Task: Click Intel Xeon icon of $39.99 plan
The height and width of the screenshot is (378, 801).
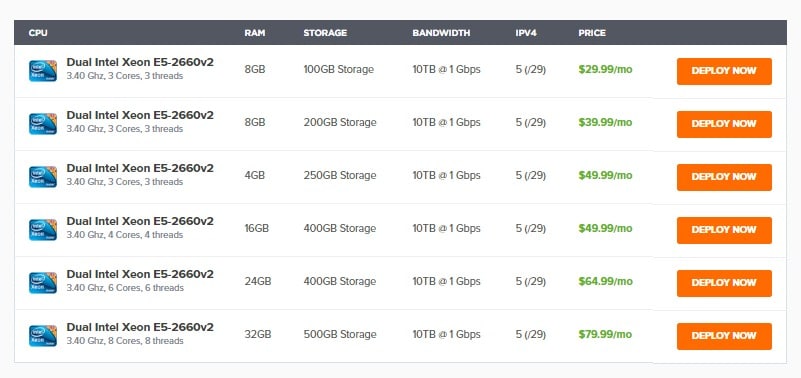Action: (x=43, y=124)
